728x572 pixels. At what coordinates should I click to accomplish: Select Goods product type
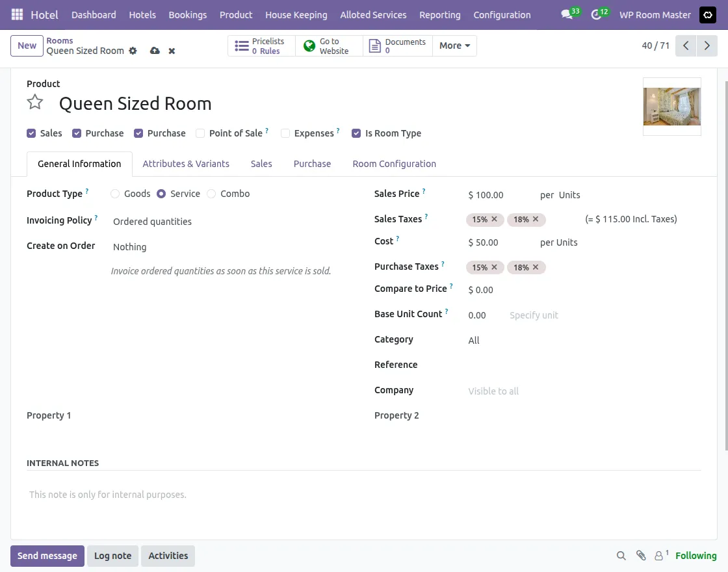[115, 194]
